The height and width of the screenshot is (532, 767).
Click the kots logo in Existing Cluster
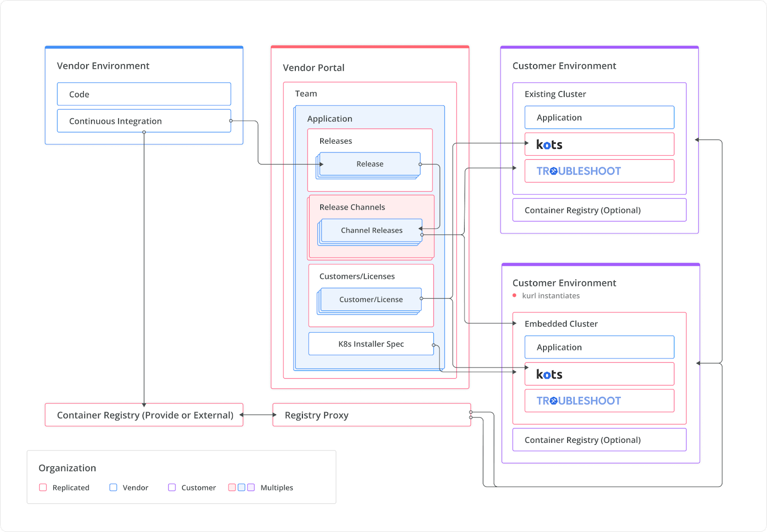548,144
